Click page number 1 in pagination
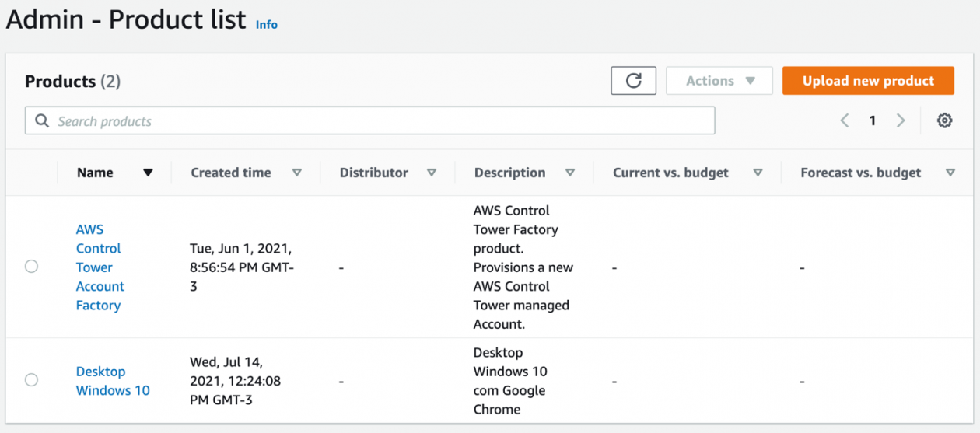The height and width of the screenshot is (433, 980). 873,120
